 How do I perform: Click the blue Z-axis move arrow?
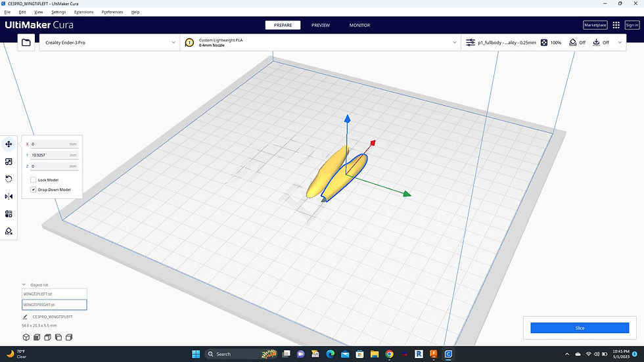tap(347, 119)
